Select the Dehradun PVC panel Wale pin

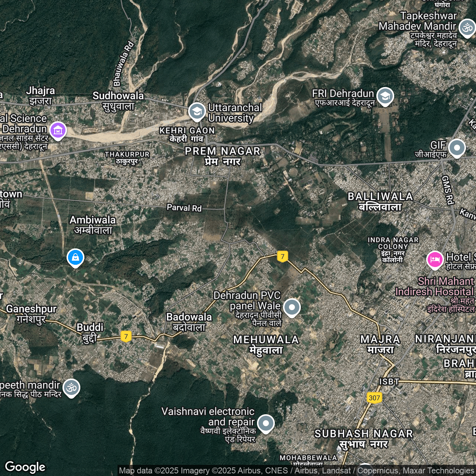point(292,308)
